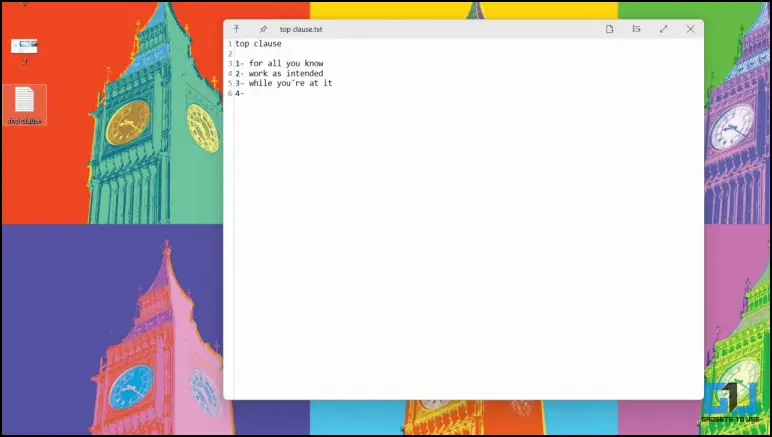Click the title text top clause.txt
Image resolution: width=772 pixels, height=437 pixels.
tap(301, 30)
